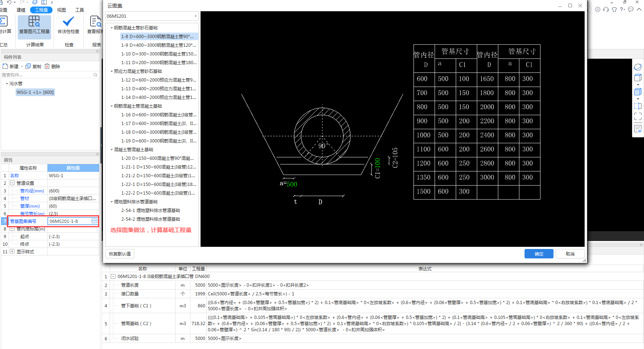Click the shirt skin icon

click(614, 9)
